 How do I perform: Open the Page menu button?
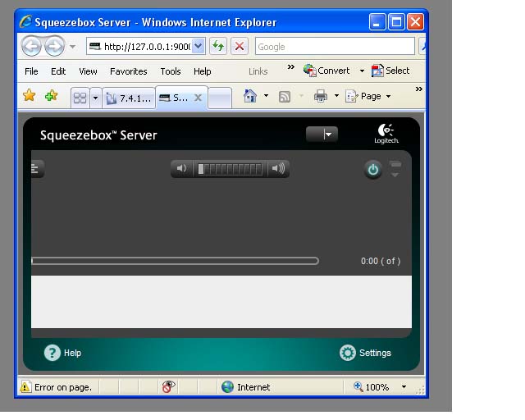(x=367, y=97)
